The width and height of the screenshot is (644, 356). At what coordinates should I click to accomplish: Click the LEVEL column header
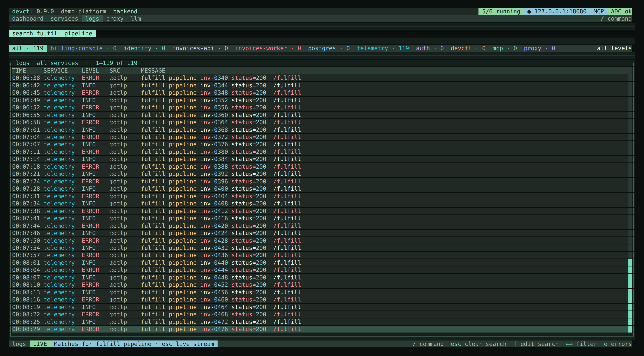pos(91,71)
